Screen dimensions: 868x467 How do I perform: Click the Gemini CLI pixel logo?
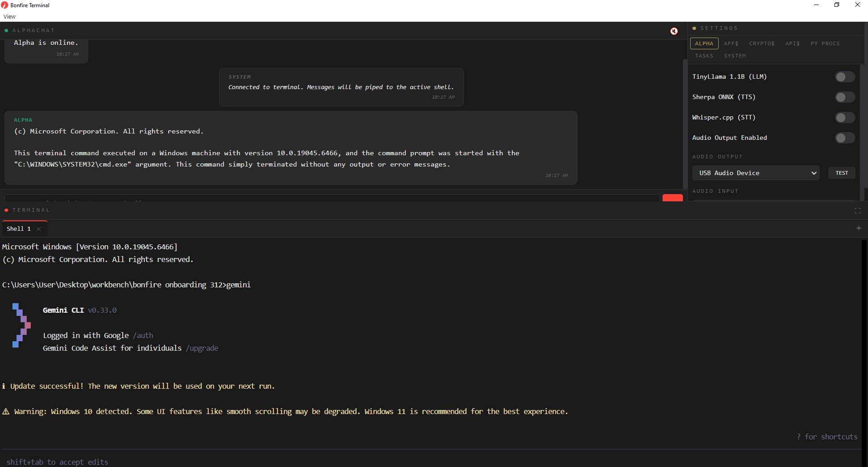click(x=21, y=325)
